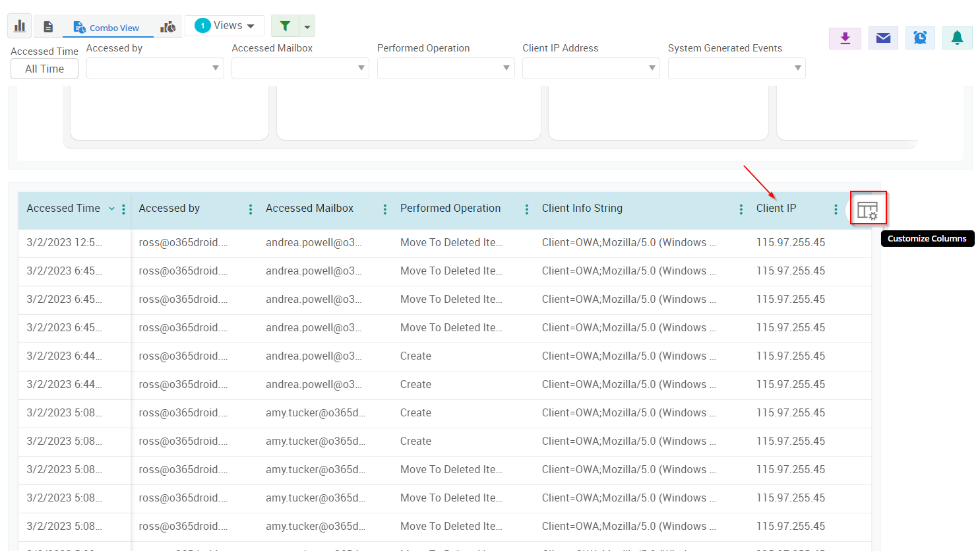The height and width of the screenshot is (551, 980).
Task: Switch to the bar chart view
Action: tap(18, 25)
